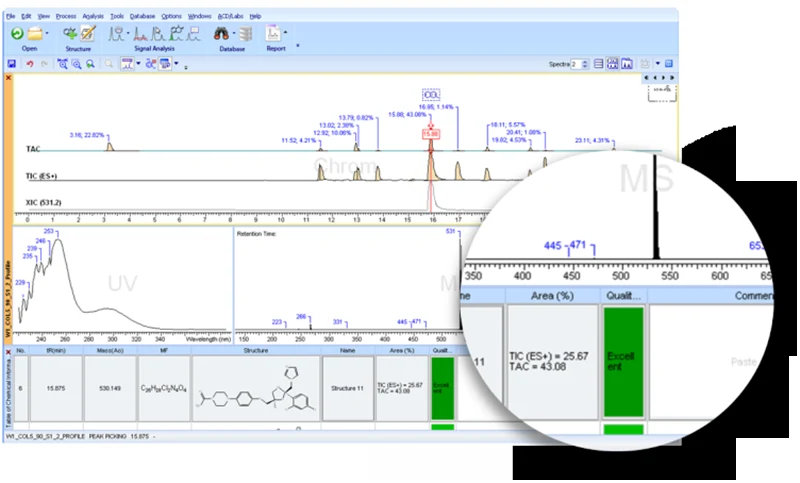
Task: Click the greyed redo arrow icon
Action: pyautogui.click(x=44, y=64)
